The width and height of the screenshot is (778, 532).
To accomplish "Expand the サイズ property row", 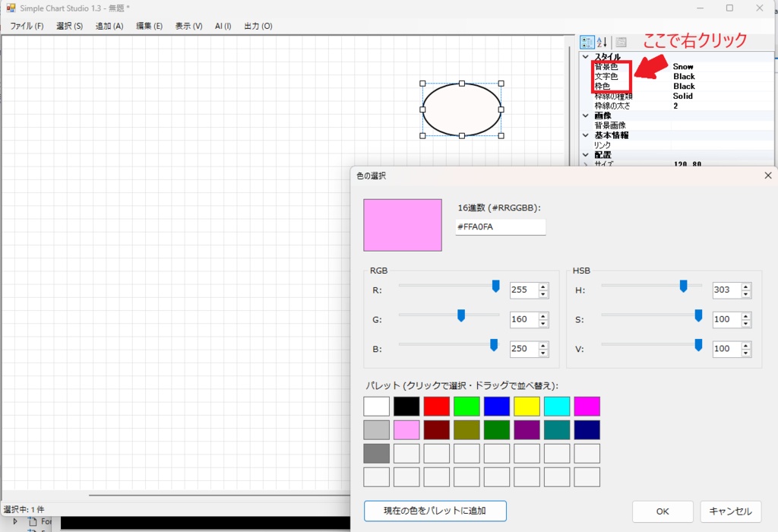I will pyautogui.click(x=586, y=163).
